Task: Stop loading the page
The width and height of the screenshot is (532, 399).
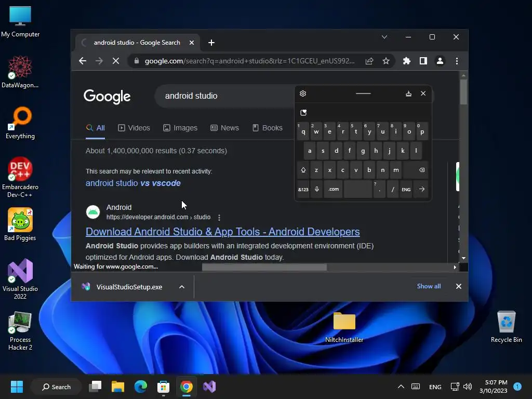Action: [116, 61]
